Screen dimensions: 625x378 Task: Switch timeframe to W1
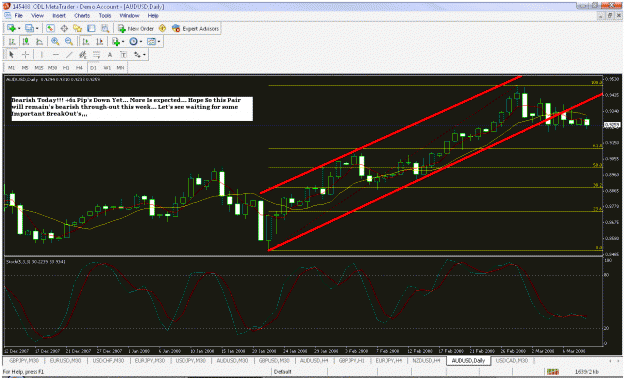[107, 68]
